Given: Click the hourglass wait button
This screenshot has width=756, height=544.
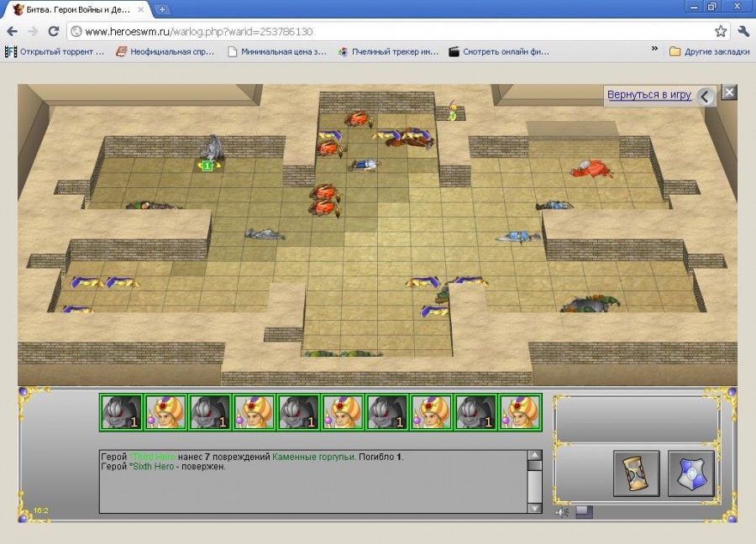Looking at the screenshot, I should (x=637, y=473).
